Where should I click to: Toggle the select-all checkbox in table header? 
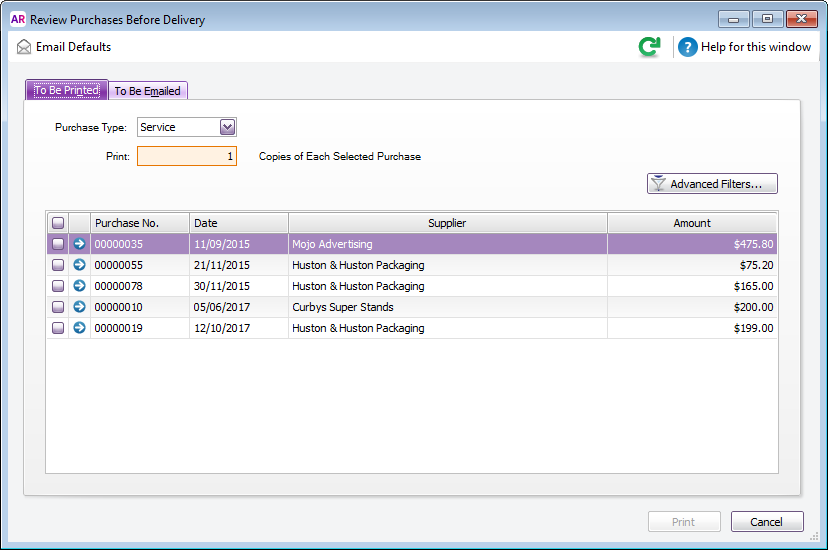pyautogui.click(x=57, y=223)
